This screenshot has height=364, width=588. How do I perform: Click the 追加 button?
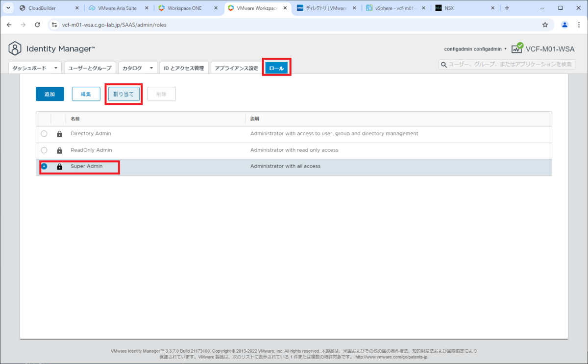click(50, 94)
